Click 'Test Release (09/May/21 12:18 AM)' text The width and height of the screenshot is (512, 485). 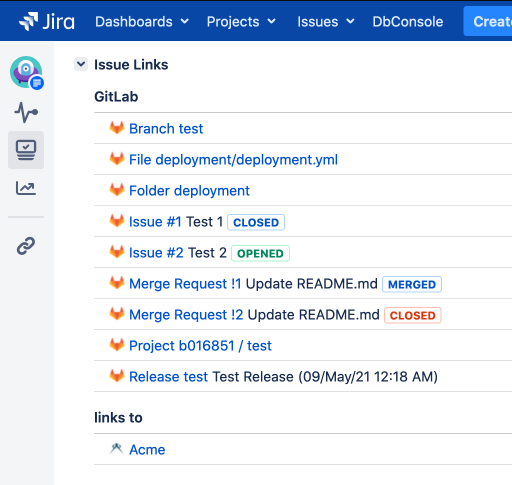(325, 377)
